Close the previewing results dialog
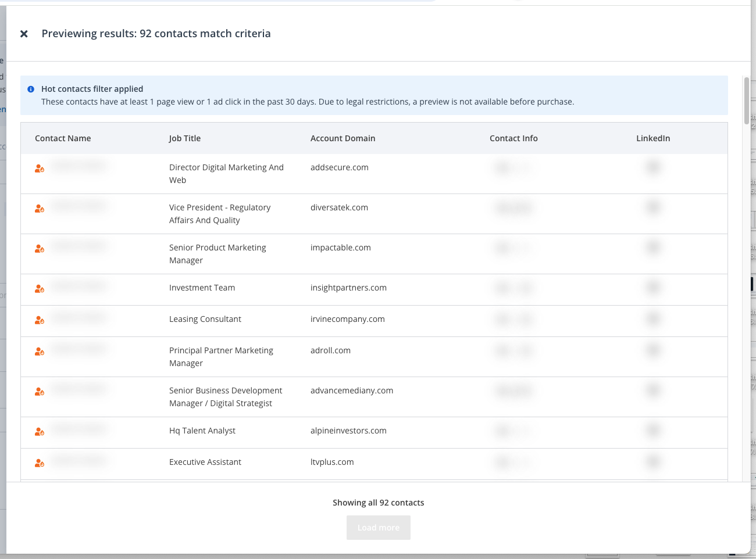 pyautogui.click(x=24, y=34)
